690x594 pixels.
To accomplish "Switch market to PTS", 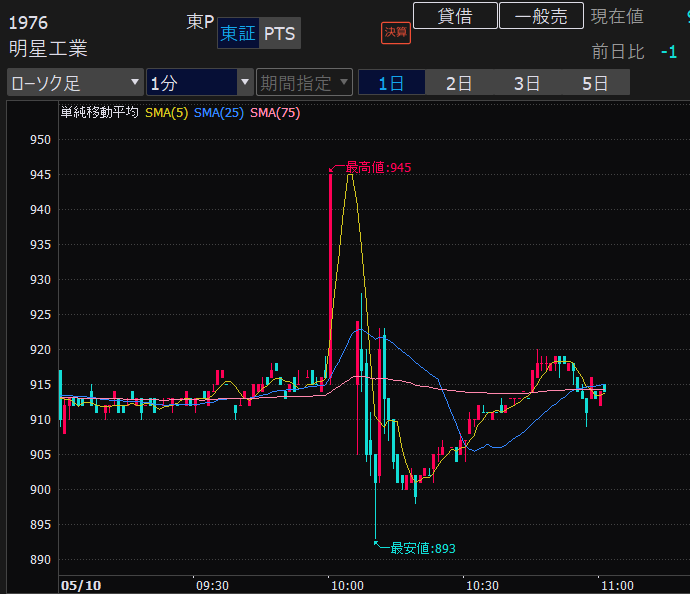I will pyautogui.click(x=279, y=33).
